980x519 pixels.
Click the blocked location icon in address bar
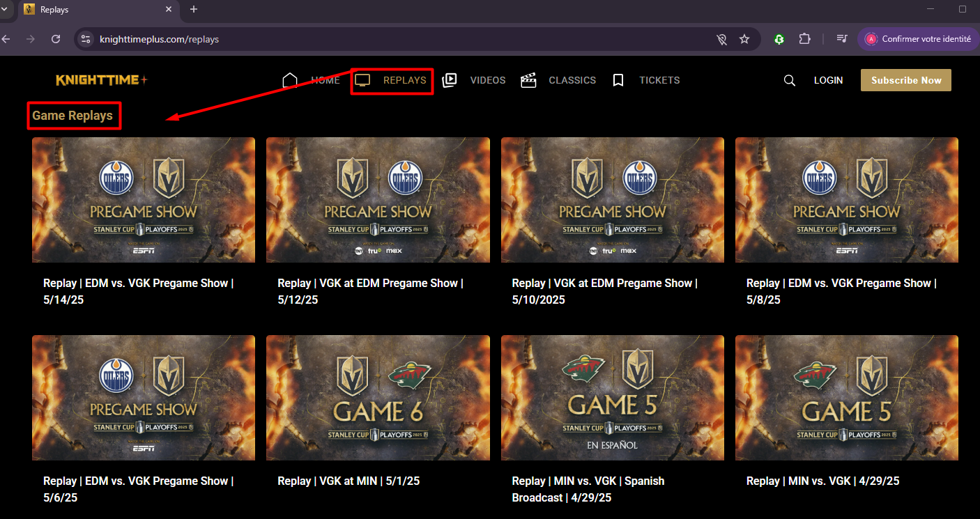(x=722, y=39)
